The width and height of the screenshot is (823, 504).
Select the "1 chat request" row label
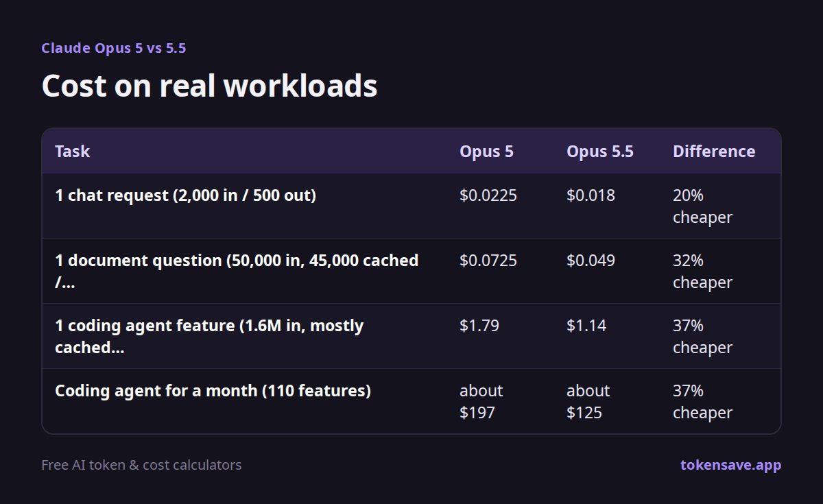[x=185, y=195]
